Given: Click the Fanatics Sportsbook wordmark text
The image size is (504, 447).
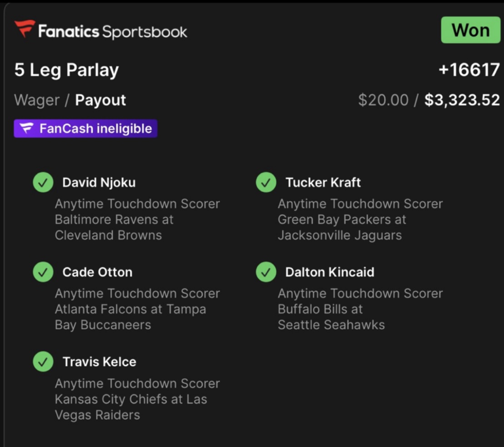Looking at the screenshot, I should 112,31.
